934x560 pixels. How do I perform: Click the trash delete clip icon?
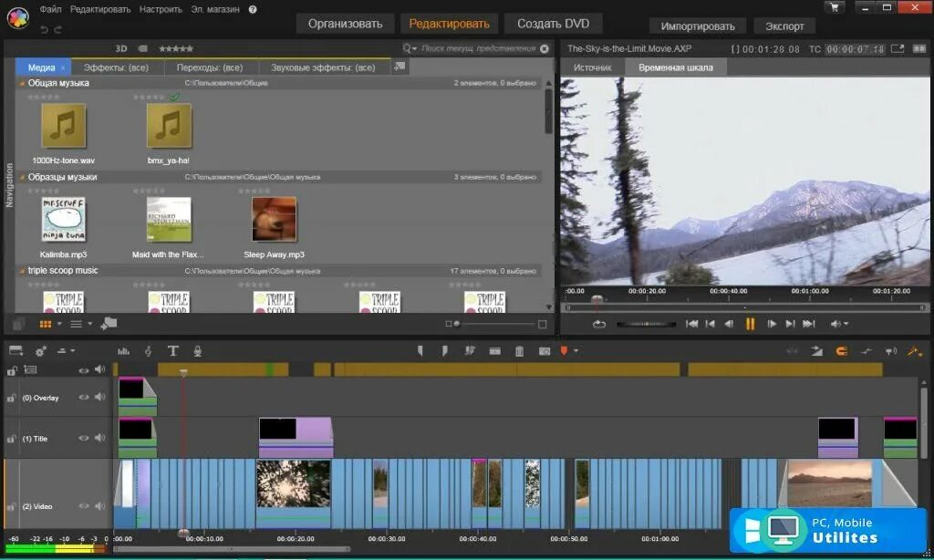(x=519, y=351)
